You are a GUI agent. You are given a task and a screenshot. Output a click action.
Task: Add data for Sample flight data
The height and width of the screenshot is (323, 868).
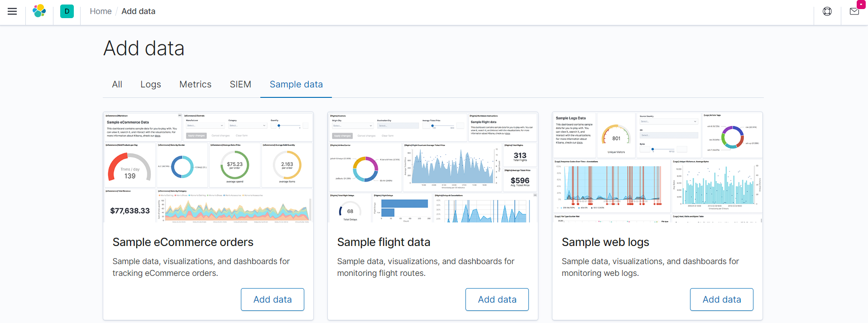497,299
